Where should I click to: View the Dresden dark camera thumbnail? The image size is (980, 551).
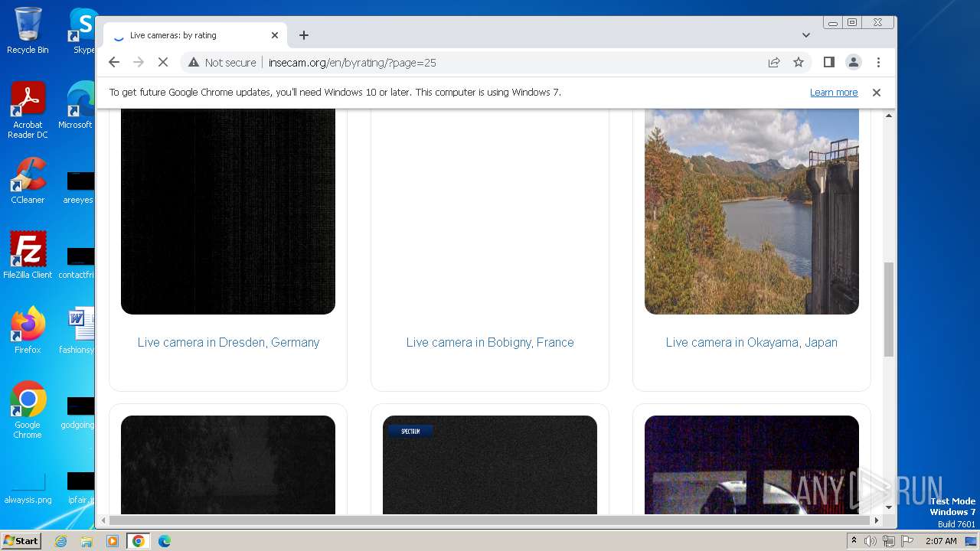(228, 211)
